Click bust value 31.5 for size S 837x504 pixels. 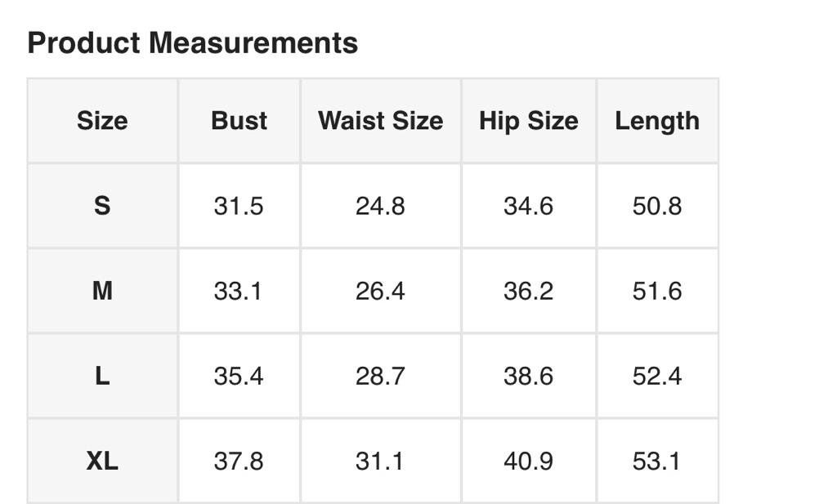pyautogui.click(x=239, y=206)
